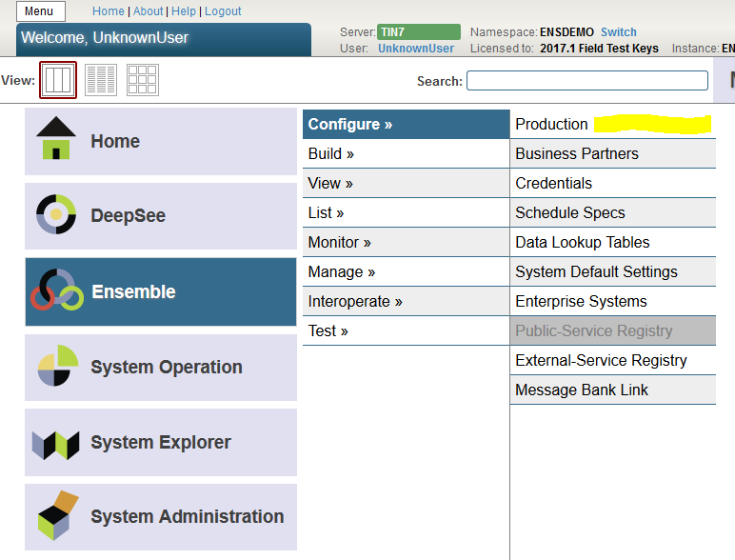Image resolution: width=735 pixels, height=560 pixels.
Task: Expand the Interoperate submenu
Action: click(406, 302)
